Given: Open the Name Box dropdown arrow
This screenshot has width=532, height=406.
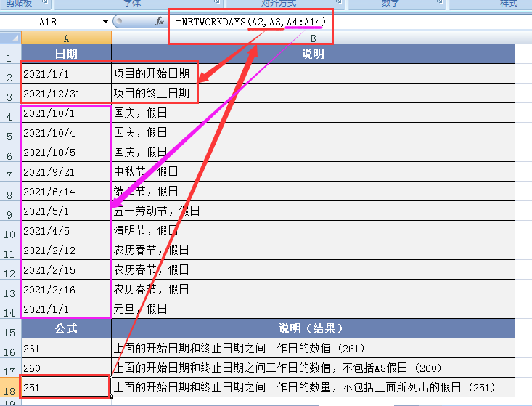Looking at the screenshot, I should [x=105, y=22].
